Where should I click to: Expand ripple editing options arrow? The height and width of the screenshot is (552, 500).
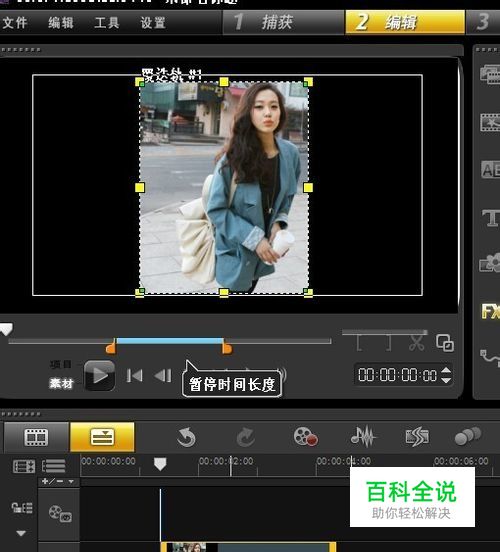[21, 533]
